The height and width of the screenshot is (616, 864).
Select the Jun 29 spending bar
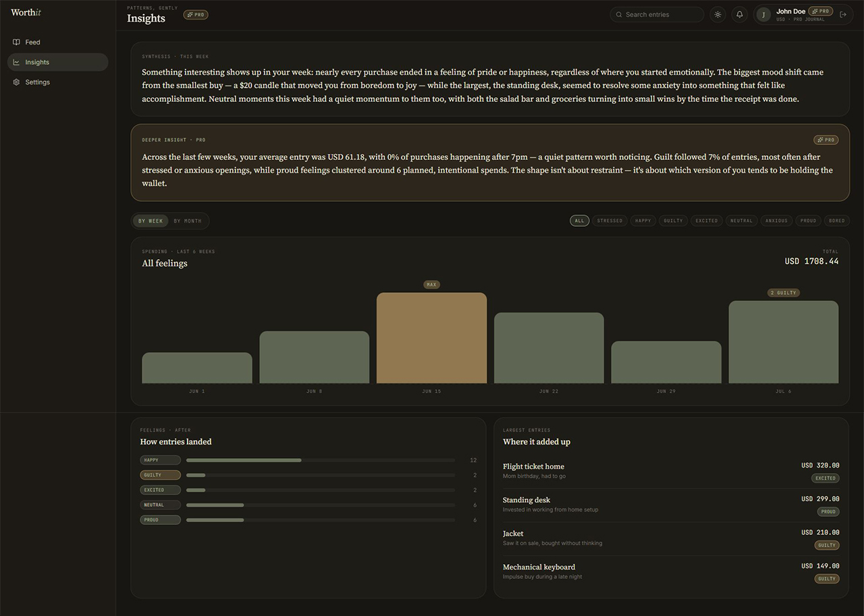(666, 362)
